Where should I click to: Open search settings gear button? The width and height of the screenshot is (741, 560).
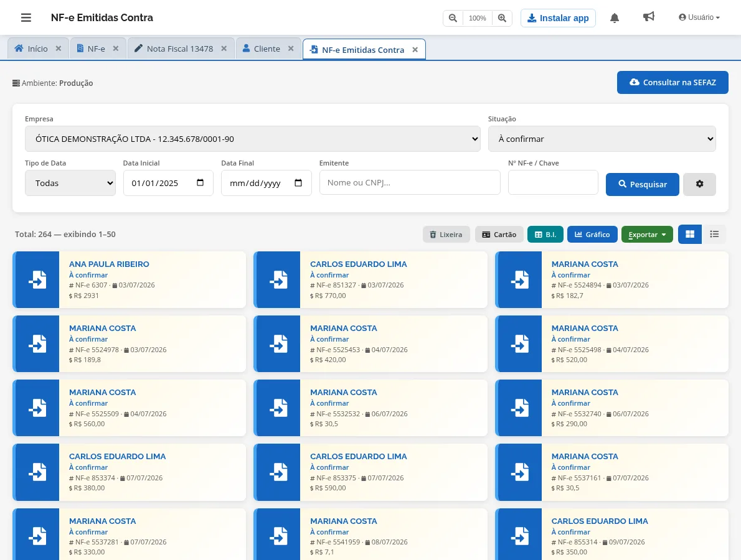pos(699,184)
